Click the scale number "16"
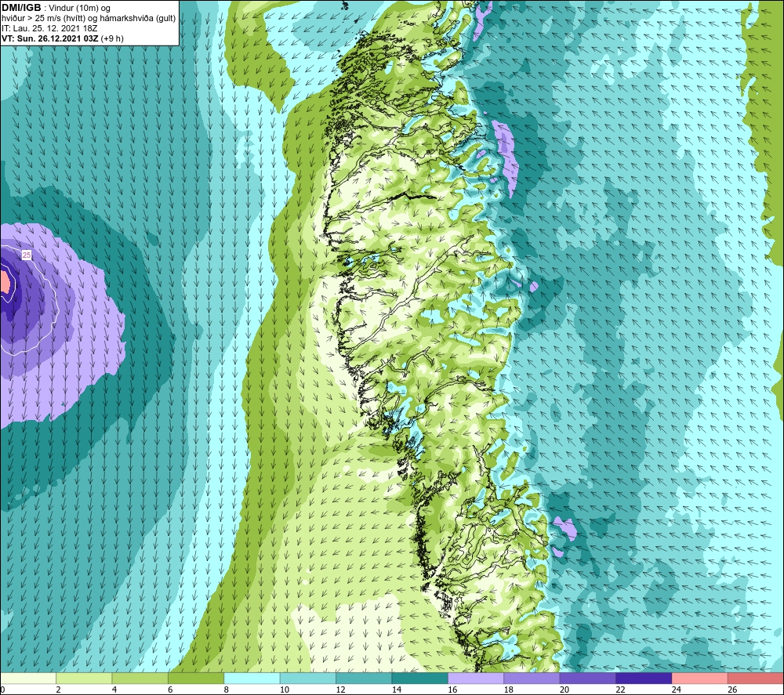This screenshot has width=784, height=695. (452, 690)
